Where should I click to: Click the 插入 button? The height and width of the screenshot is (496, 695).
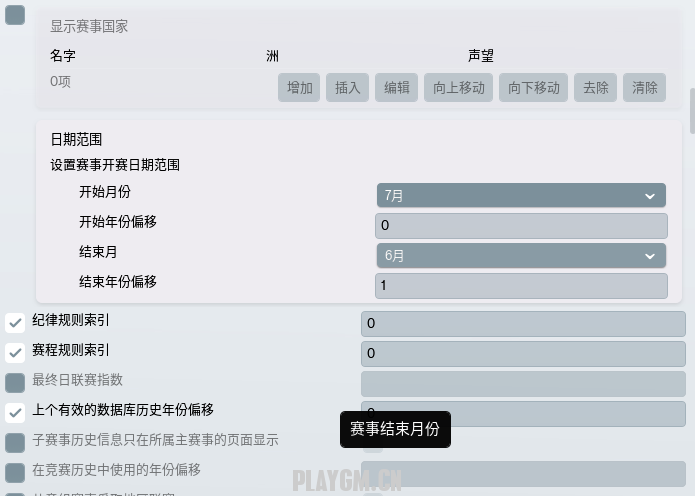pos(348,88)
